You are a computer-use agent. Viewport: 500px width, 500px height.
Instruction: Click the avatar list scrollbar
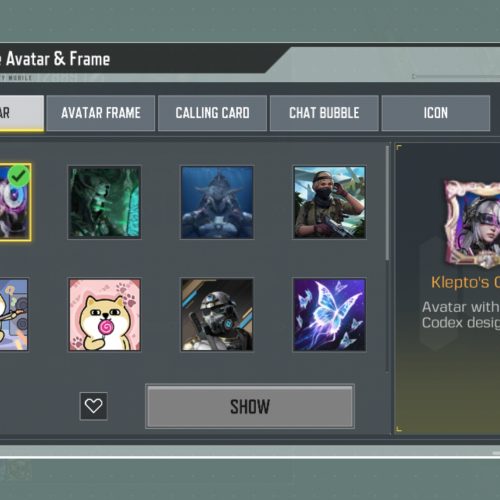387,203
